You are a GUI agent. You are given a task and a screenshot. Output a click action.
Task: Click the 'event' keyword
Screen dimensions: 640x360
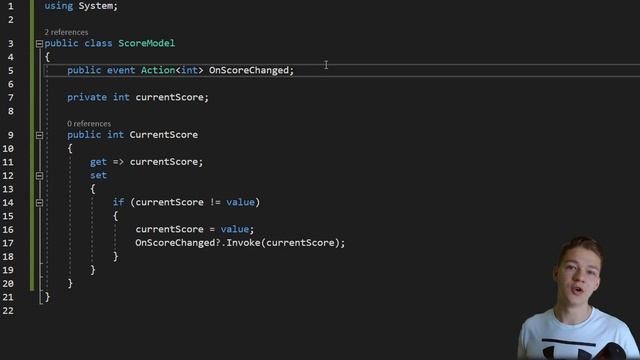click(121, 70)
